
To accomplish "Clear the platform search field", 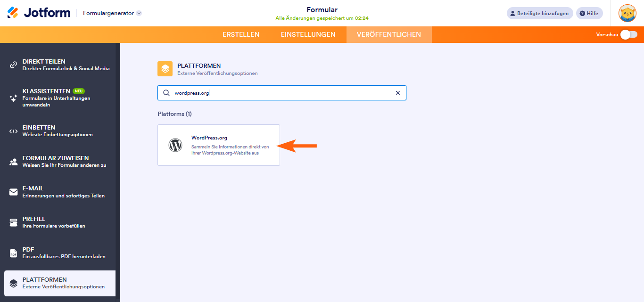I will 397,93.
